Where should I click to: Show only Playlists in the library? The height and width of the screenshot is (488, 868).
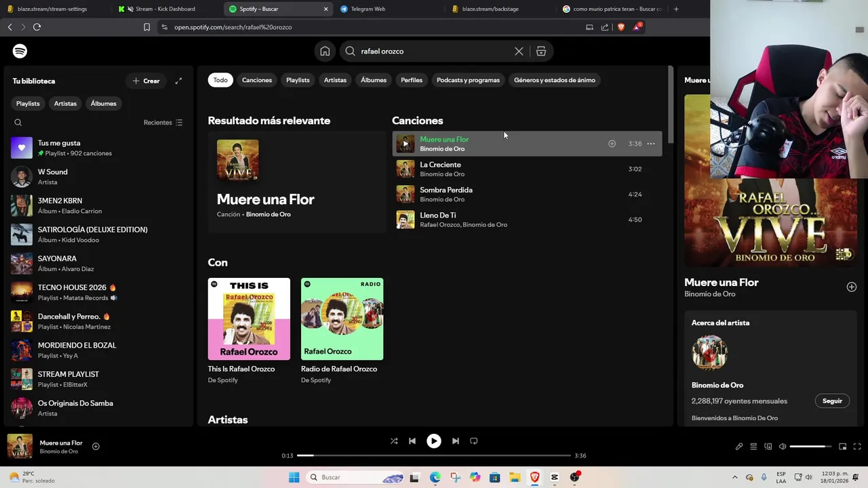coord(28,104)
